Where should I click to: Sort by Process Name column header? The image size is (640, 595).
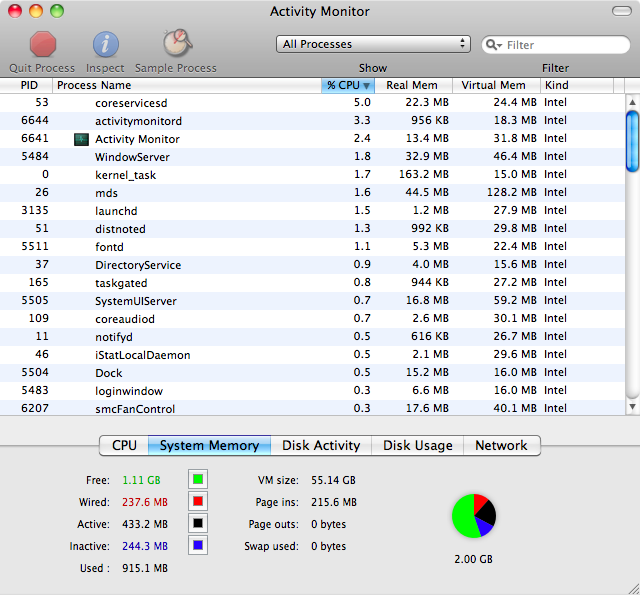pos(187,85)
